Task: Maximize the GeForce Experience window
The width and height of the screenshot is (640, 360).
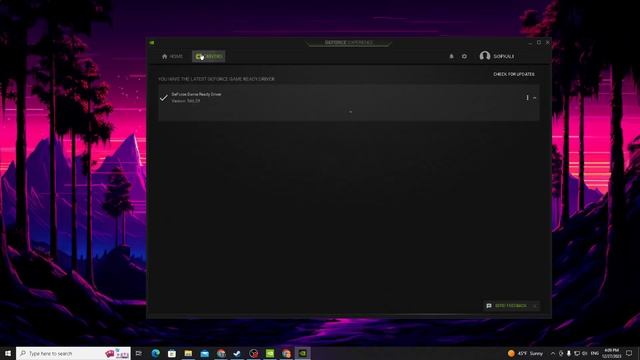Action: coord(539,42)
